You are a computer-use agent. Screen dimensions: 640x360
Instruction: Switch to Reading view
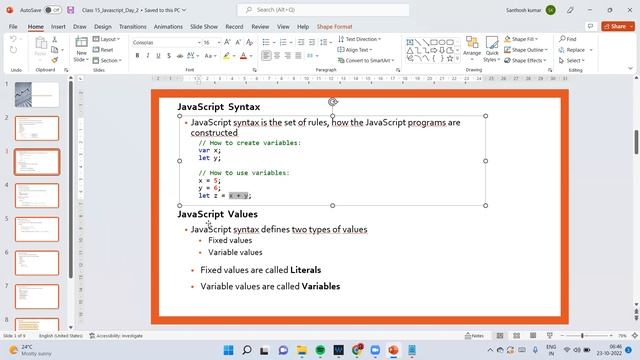coord(533,336)
